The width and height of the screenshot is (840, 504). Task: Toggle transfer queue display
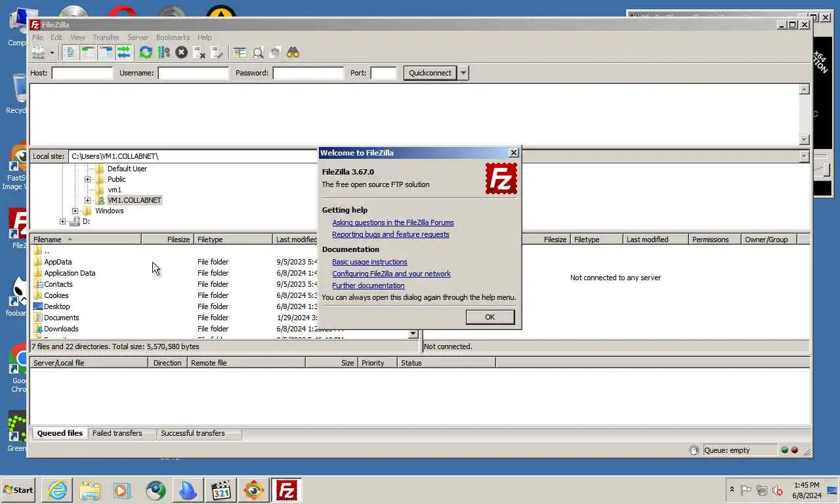point(123,52)
